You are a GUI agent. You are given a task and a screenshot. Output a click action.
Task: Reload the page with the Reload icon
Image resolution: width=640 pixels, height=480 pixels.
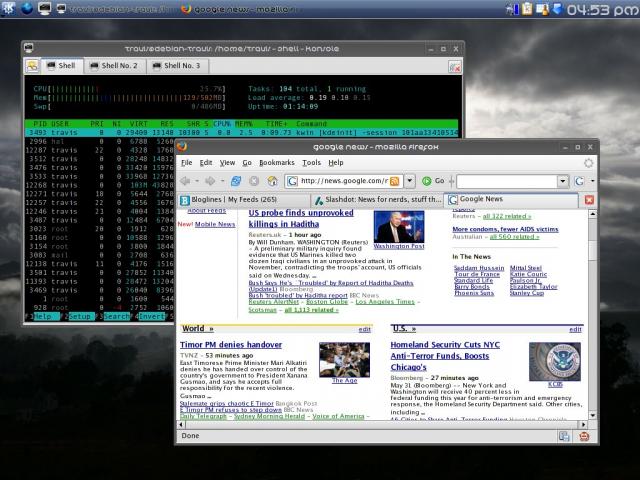[x=236, y=181]
